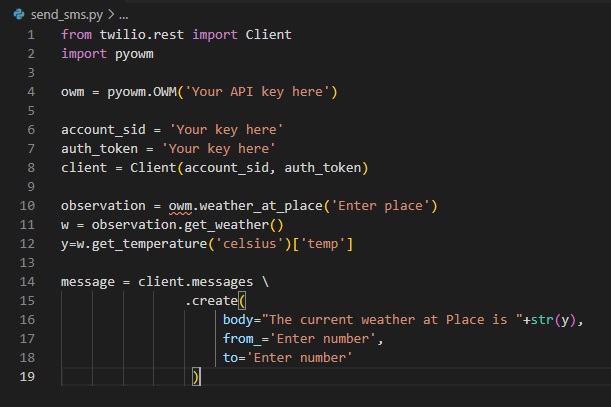
Task: Click the word 'Client' on line 1
Action: [268, 35]
